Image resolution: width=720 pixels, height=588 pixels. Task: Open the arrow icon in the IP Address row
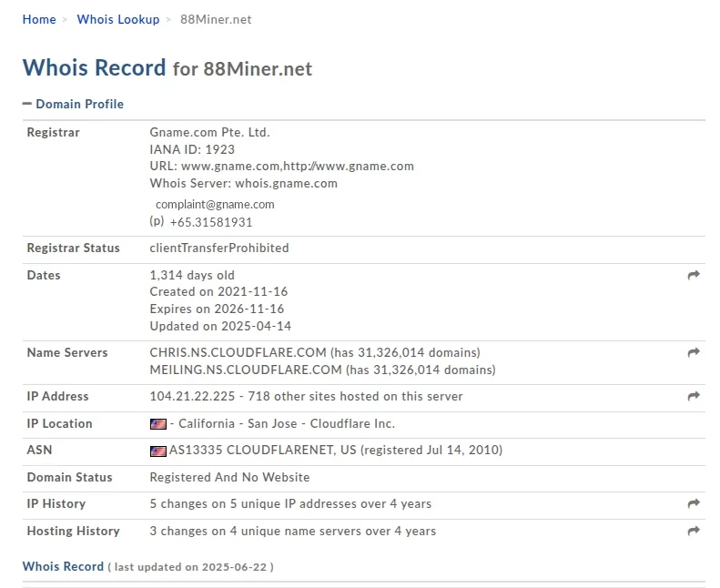(x=694, y=396)
